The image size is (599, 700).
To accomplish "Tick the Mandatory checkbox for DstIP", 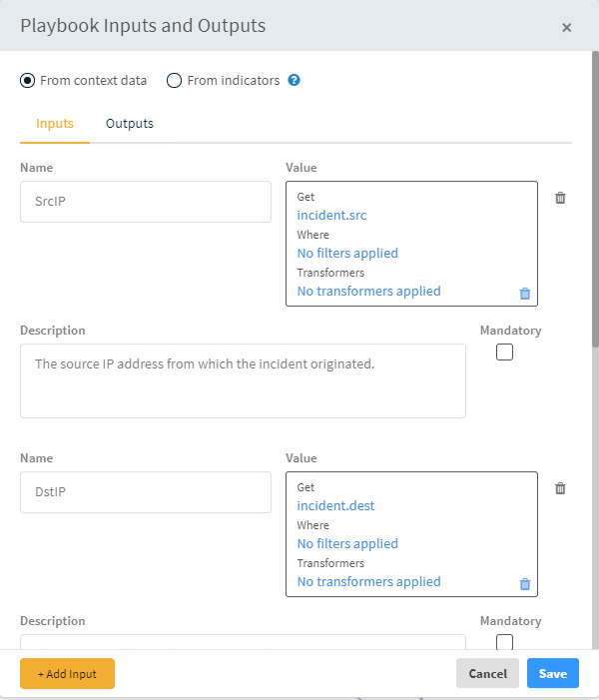I will (504, 642).
